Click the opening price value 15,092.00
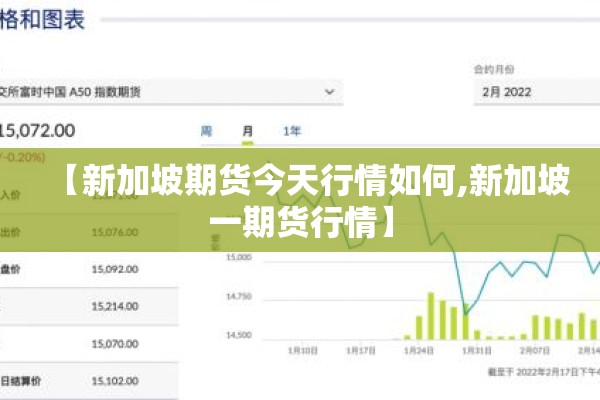The width and height of the screenshot is (600, 400). (115, 269)
